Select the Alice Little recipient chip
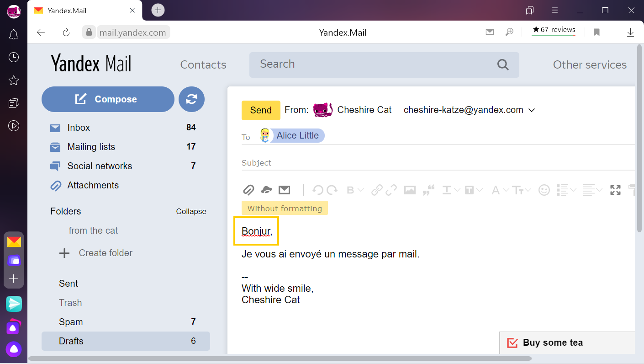The image size is (644, 364). pos(292,135)
